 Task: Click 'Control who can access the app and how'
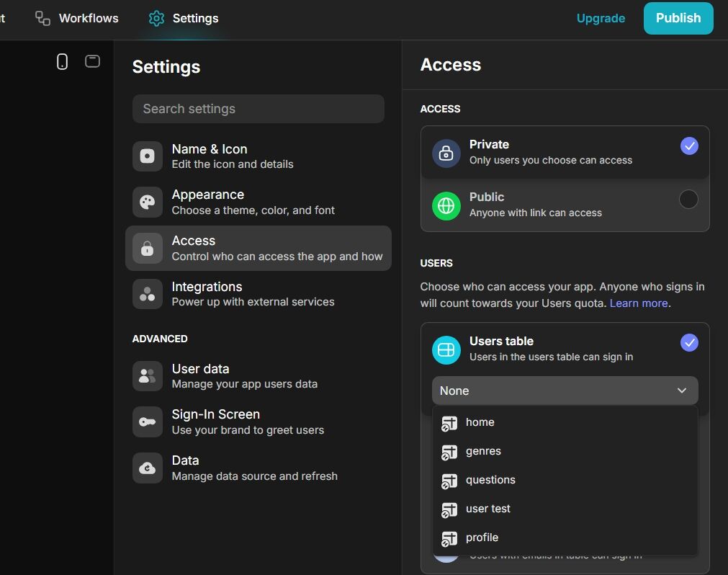pos(277,257)
